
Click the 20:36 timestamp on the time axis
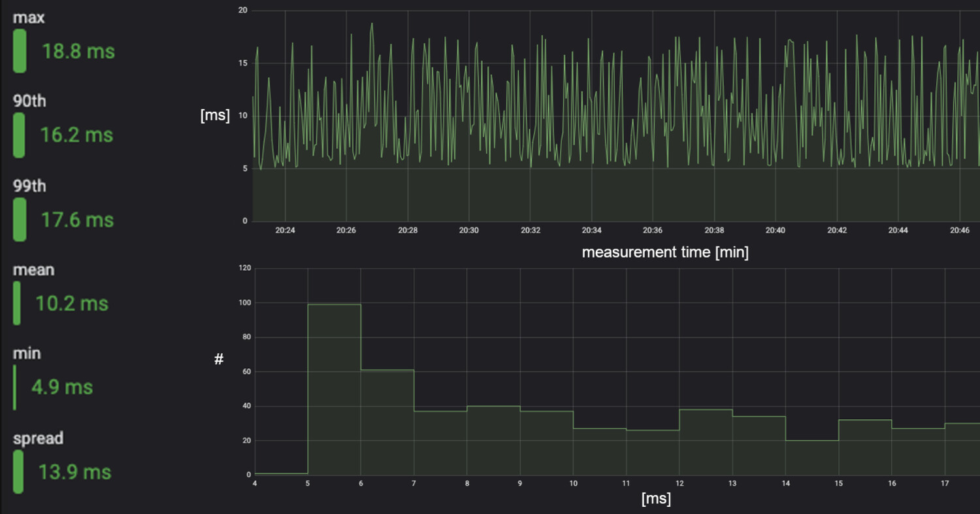tap(653, 230)
